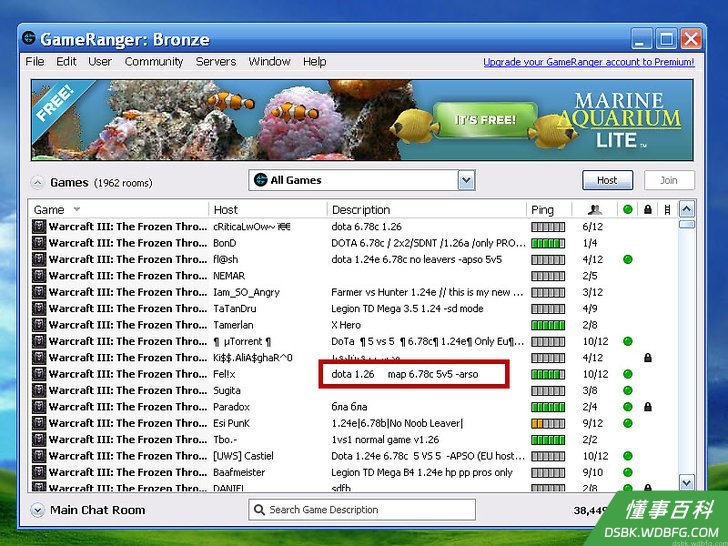Screen dimensions: 728x546
Task: Click Warcraft icon in Tbo.- row
Action: 39,440
